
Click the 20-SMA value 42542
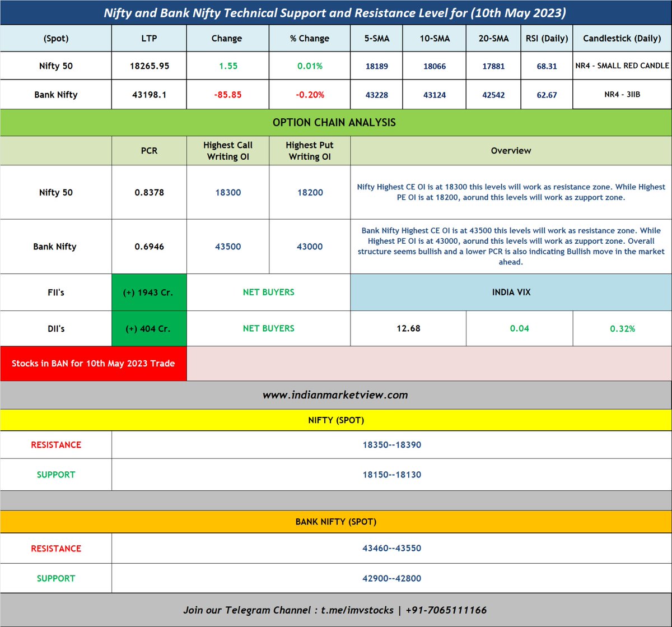click(493, 95)
